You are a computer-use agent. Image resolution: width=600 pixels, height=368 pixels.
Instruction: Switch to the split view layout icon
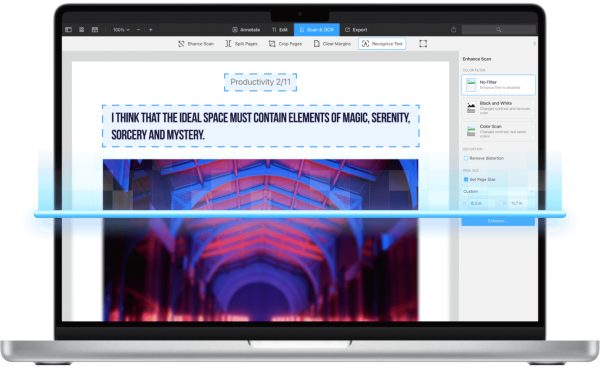click(x=95, y=29)
